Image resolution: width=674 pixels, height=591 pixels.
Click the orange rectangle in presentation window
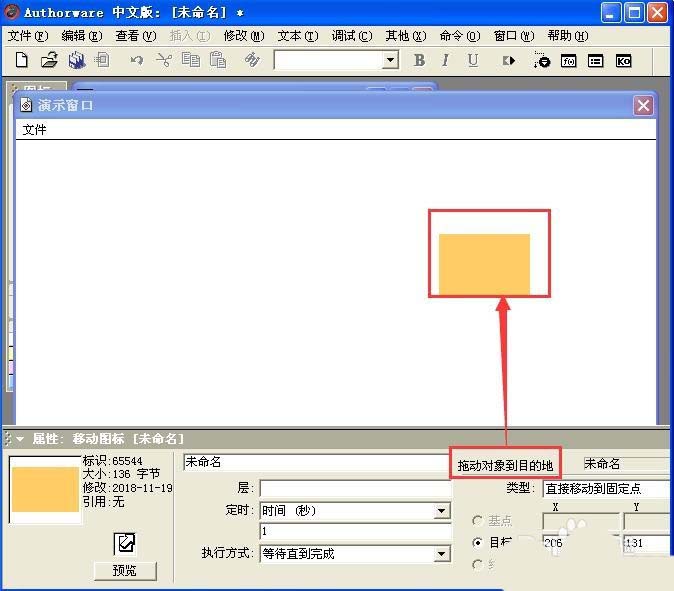tap(484, 264)
